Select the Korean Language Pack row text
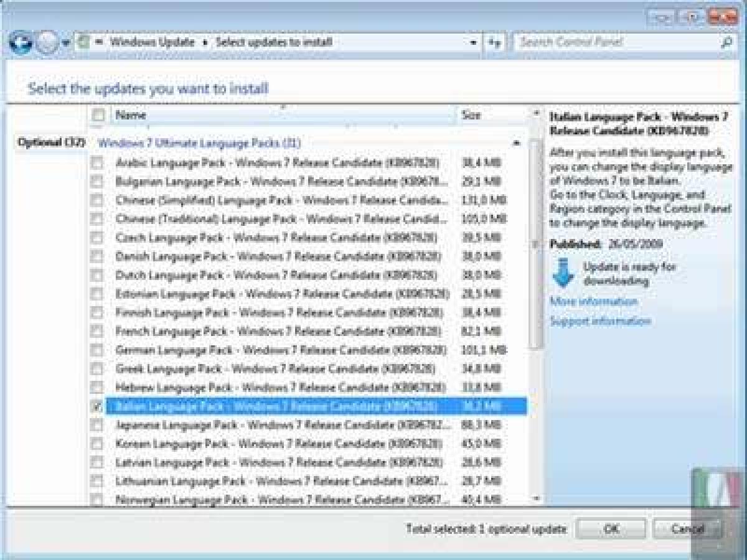Screen dimensions: 747x560 pos(278,444)
